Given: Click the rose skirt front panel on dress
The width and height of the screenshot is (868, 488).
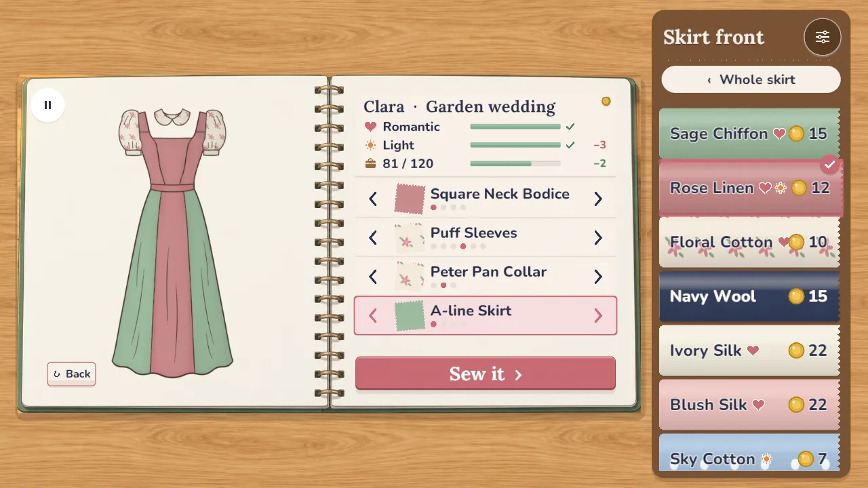Looking at the screenshot, I should [x=172, y=285].
